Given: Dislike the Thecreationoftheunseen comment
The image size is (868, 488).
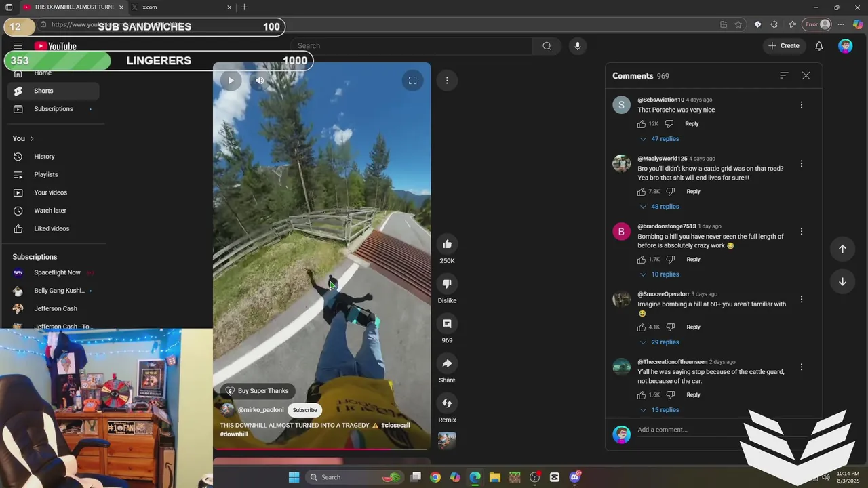Looking at the screenshot, I should pos(671,395).
